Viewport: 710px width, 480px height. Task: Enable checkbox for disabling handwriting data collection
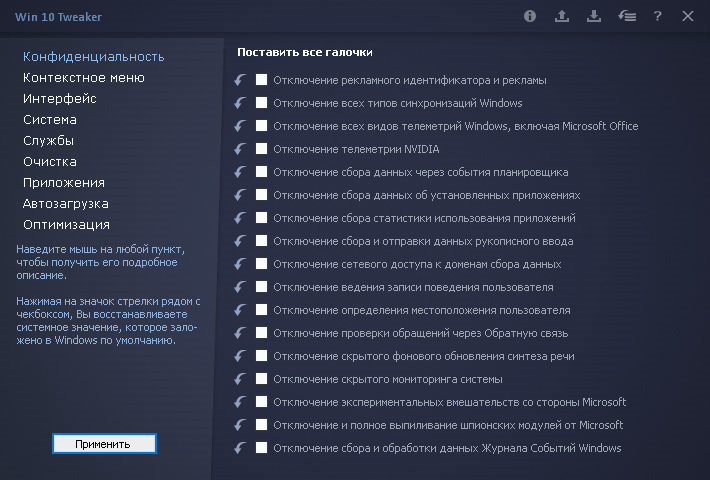coord(261,240)
